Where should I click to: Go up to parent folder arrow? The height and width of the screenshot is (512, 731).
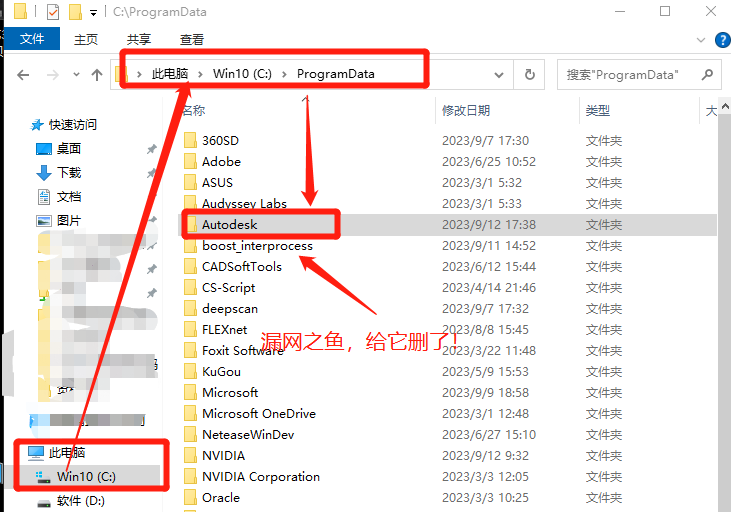(97, 74)
